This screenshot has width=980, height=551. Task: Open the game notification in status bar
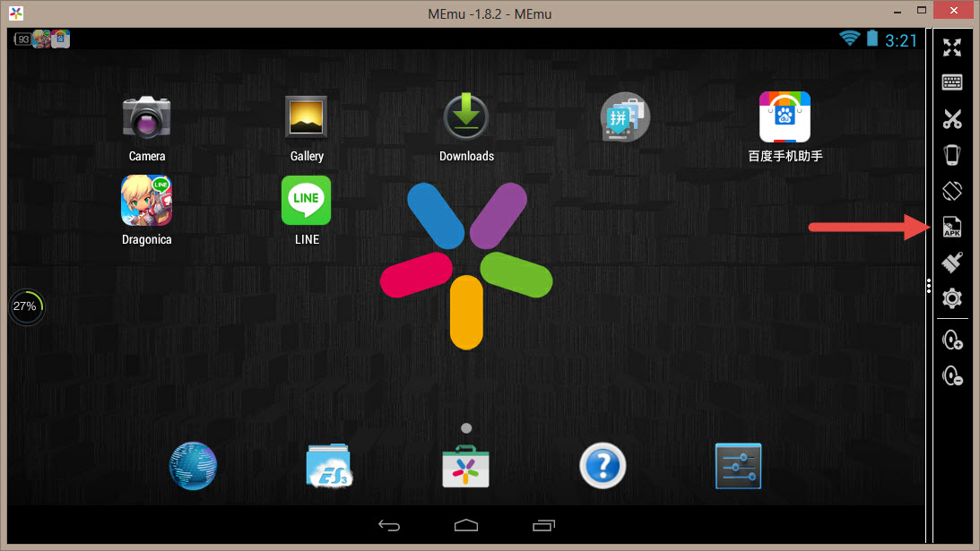pos(42,39)
